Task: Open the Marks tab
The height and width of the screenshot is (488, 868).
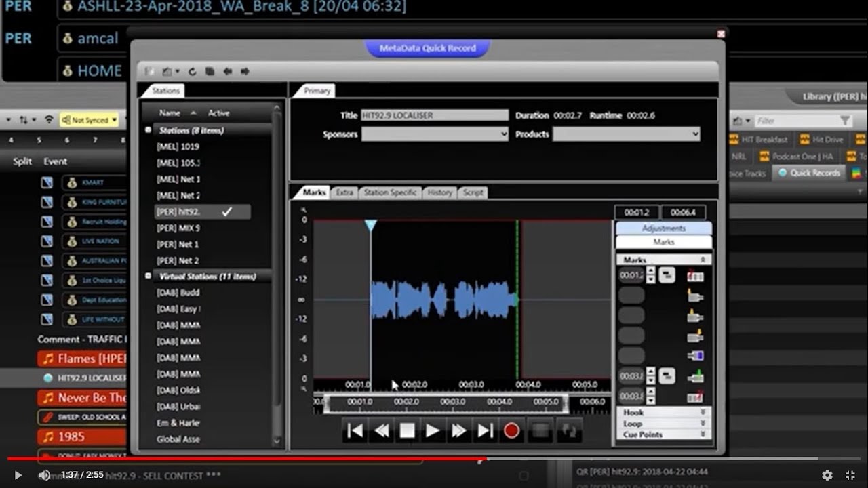Action: tap(314, 192)
